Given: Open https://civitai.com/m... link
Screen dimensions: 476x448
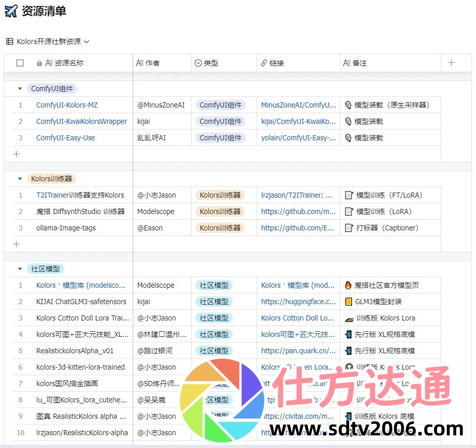Looking at the screenshot, I should click(298, 416).
